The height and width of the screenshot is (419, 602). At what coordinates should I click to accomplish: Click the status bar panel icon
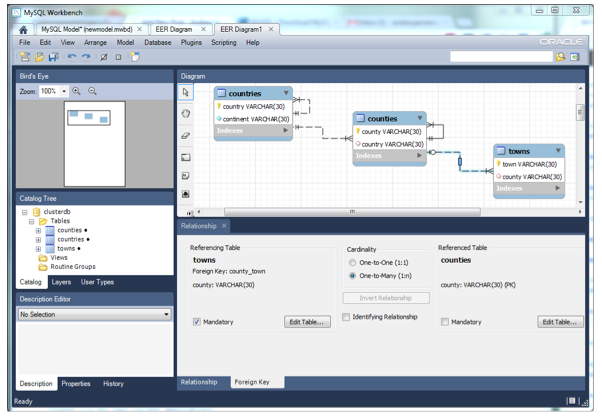coord(572,401)
